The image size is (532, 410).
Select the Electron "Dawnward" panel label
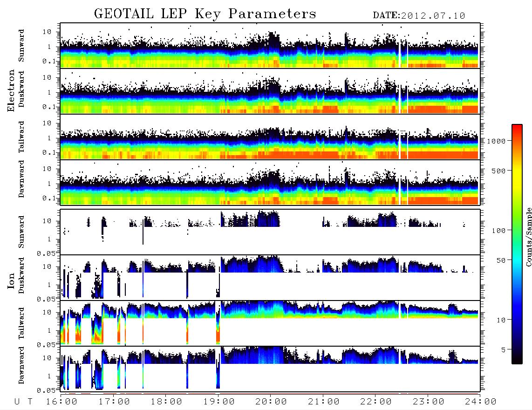click(21, 179)
